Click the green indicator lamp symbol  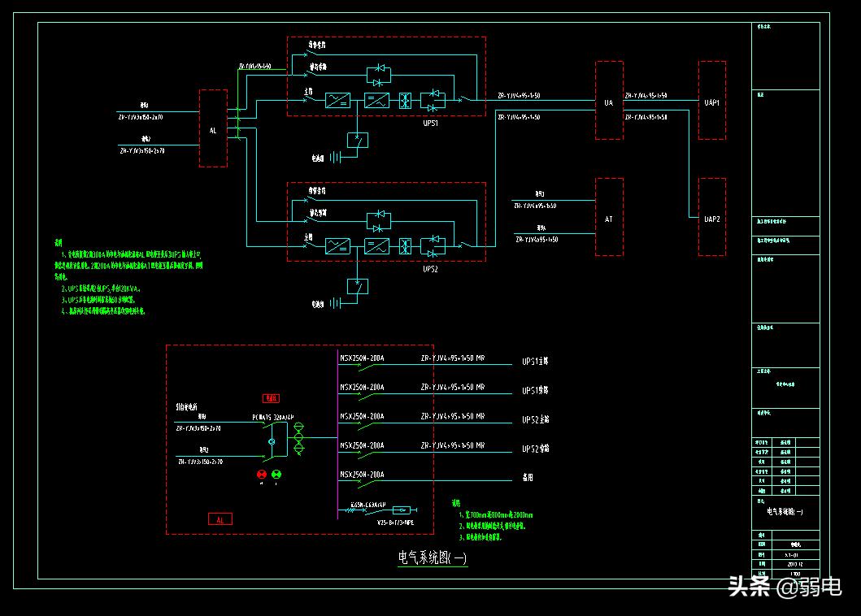[276, 474]
